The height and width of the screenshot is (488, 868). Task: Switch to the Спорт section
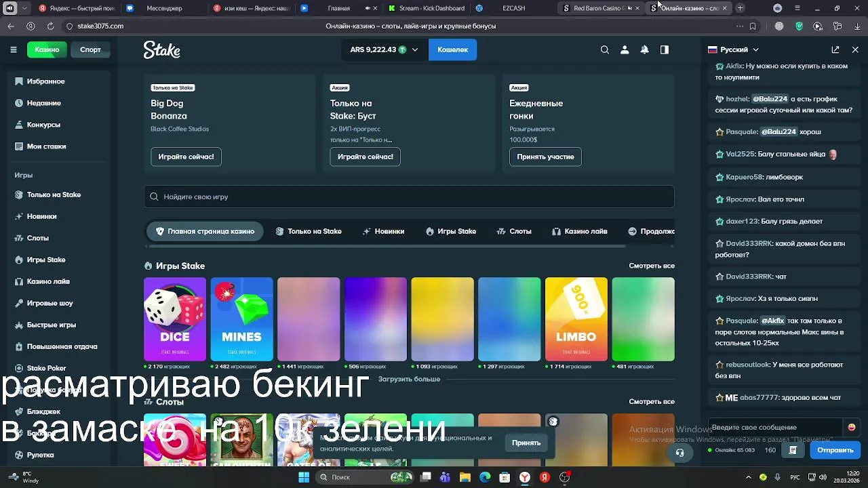tap(90, 49)
